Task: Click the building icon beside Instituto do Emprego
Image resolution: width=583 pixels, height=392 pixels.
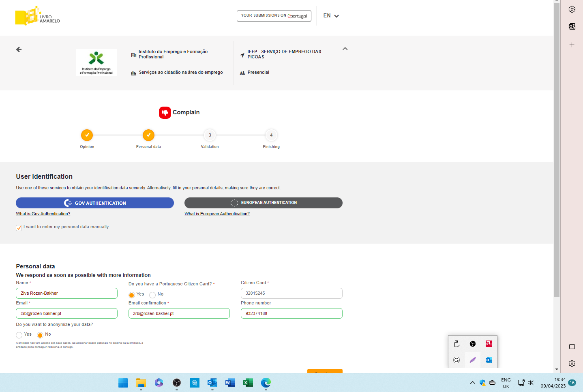Action: (x=134, y=55)
